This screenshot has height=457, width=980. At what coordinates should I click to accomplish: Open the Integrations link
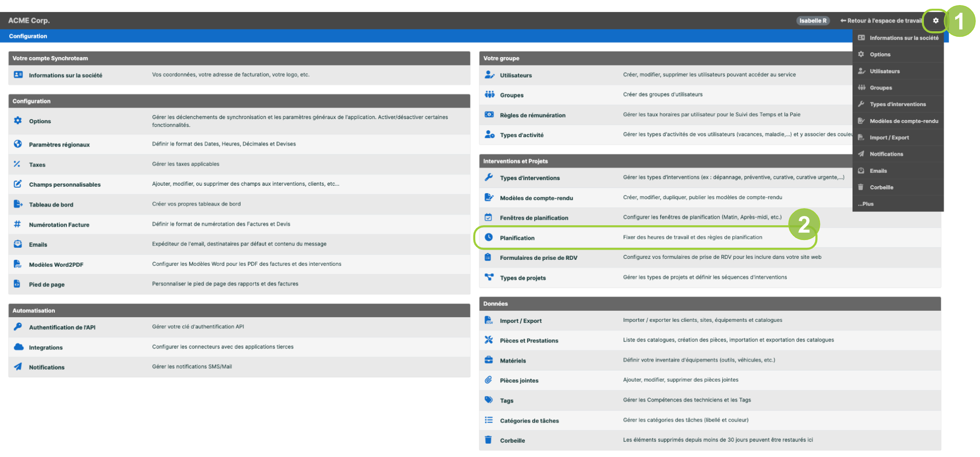[x=46, y=348]
